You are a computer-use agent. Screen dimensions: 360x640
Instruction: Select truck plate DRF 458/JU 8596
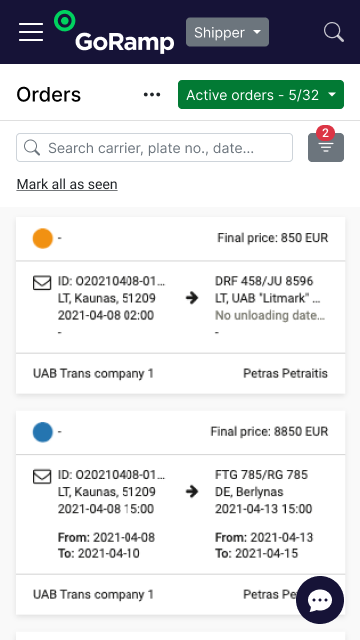[x=264, y=281]
